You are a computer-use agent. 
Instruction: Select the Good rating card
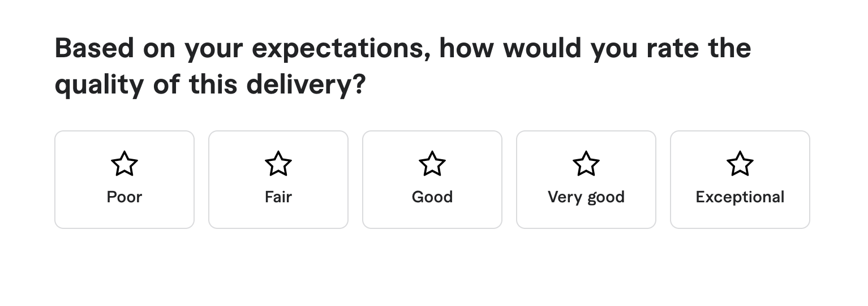click(x=432, y=180)
